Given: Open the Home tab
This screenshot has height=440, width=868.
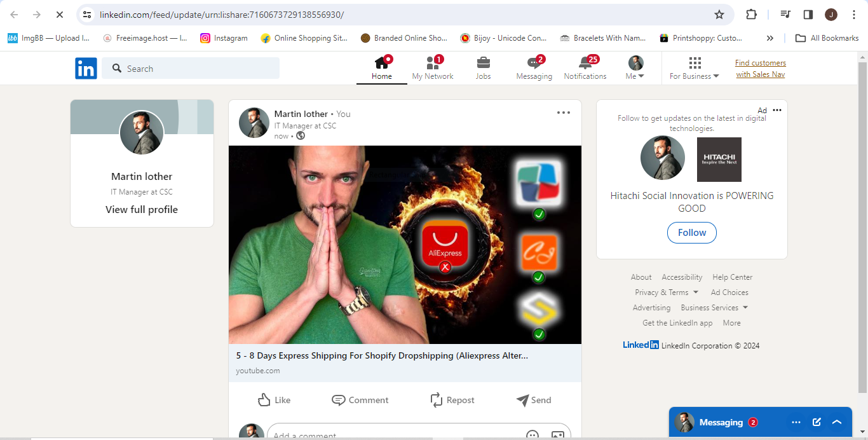Looking at the screenshot, I should tap(381, 68).
